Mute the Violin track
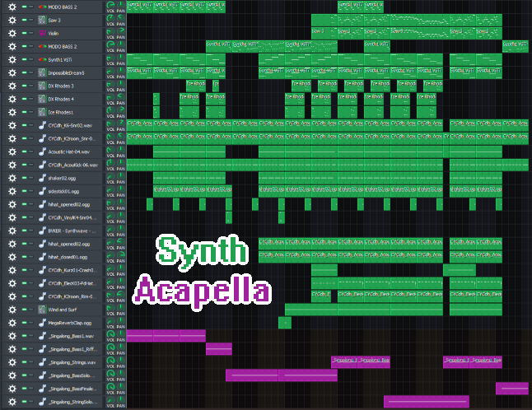Image resolution: width=532 pixels, height=410 pixels. click(x=24, y=33)
